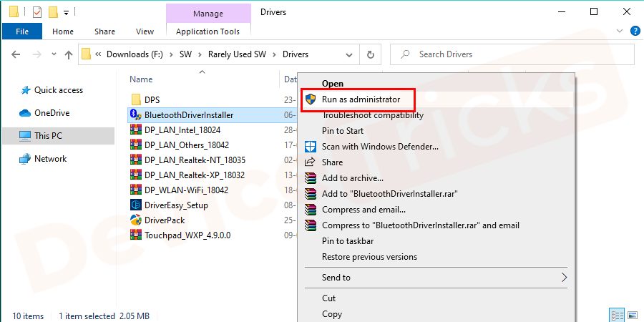Click the SW breadcrumb segment
Viewport: 644px width, 322px height.
[x=185, y=54]
